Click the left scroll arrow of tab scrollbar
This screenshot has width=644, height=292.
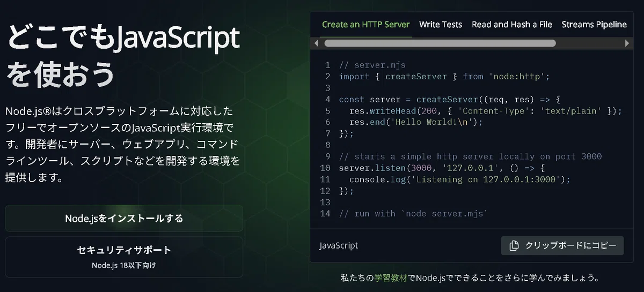tap(316, 43)
